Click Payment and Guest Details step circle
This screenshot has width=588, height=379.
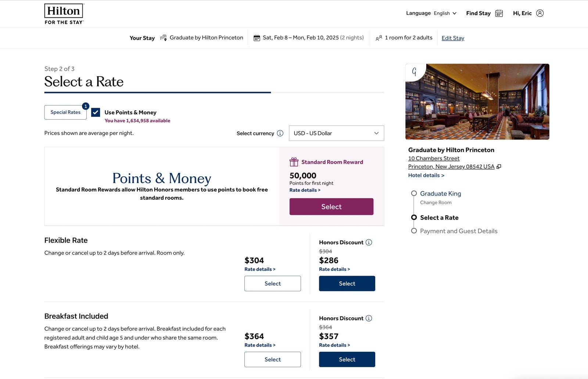tap(414, 231)
